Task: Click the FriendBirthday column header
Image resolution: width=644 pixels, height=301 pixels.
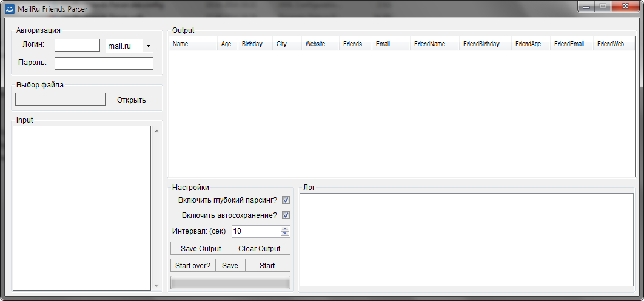Action: [485, 44]
